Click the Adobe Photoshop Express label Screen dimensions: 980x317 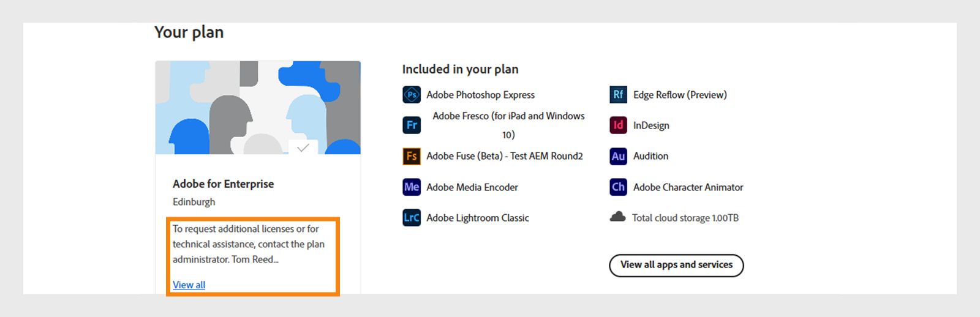[x=480, y=95]
